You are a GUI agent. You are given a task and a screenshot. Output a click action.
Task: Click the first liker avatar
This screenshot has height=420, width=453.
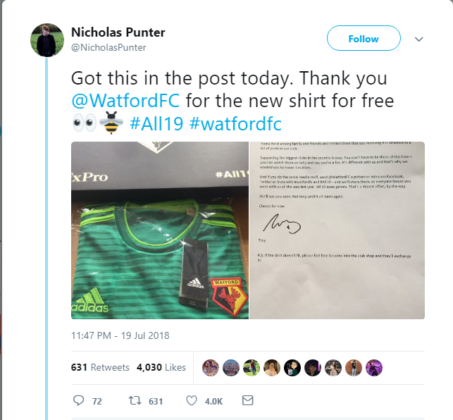coord(211,368)
